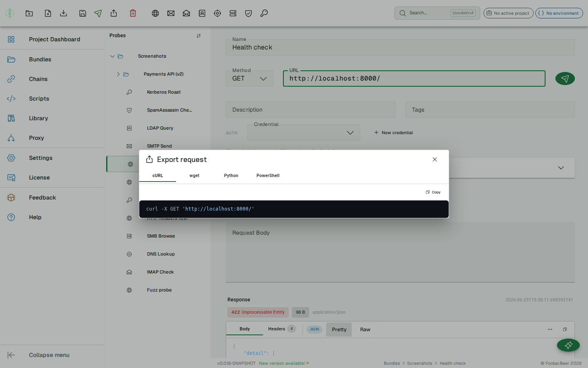Screen dimensions: 588x368
Task: Click the server stack toolbar icon
Action: click(x=233, y=13)
